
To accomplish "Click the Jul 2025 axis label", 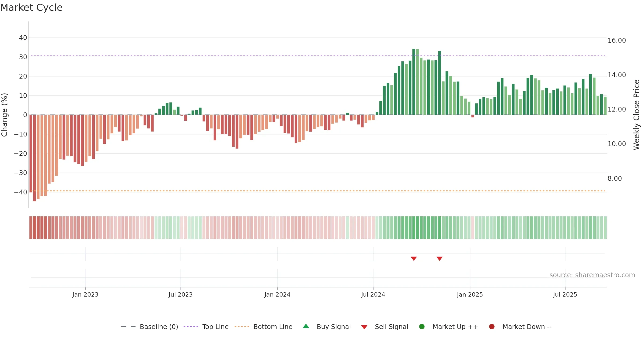I will coord(565,295).
